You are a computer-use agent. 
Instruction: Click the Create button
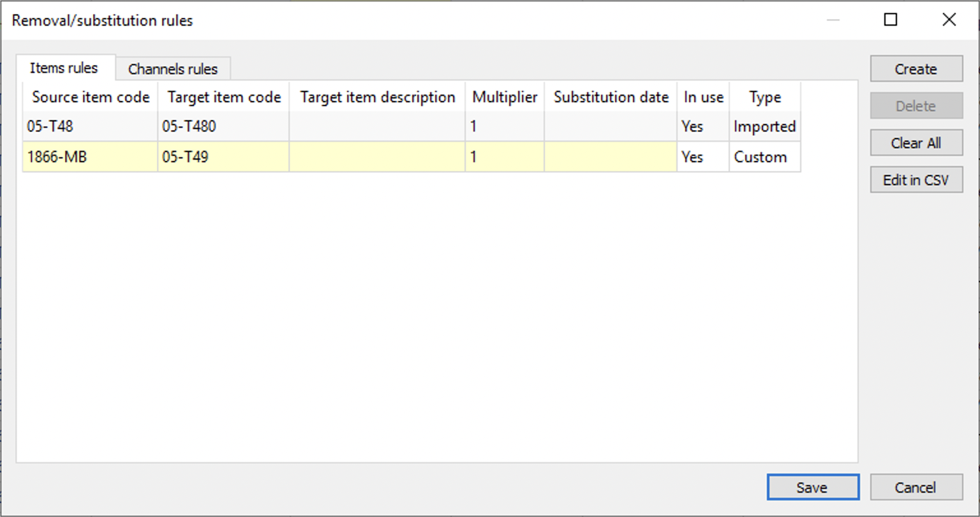[x=916, y=69]
